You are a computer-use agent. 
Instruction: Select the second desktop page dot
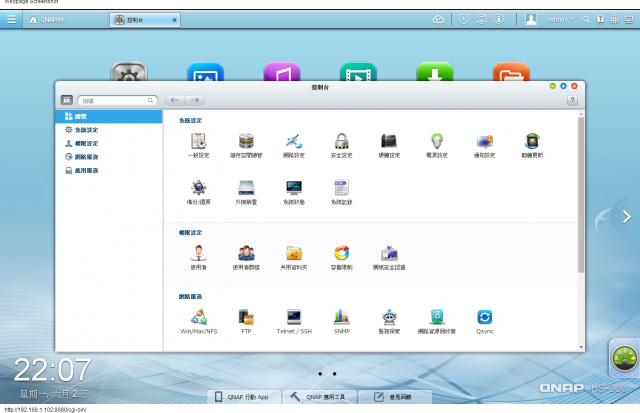pos(320,373)
